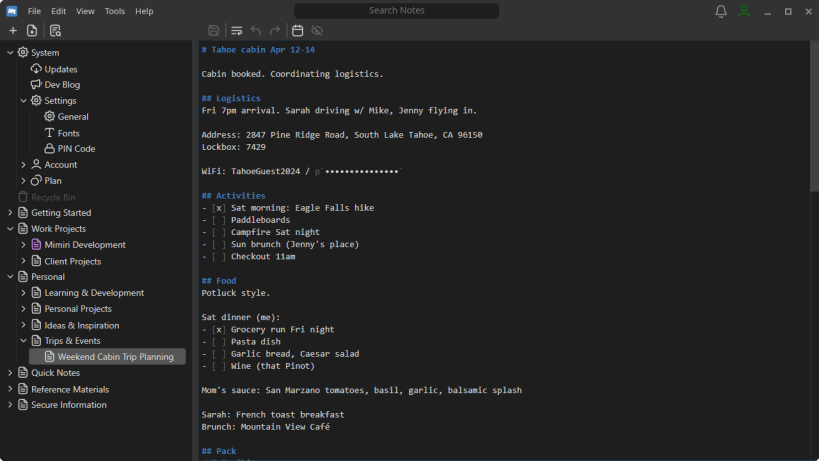Collapse the Trips & Events node

pos(24,340)
